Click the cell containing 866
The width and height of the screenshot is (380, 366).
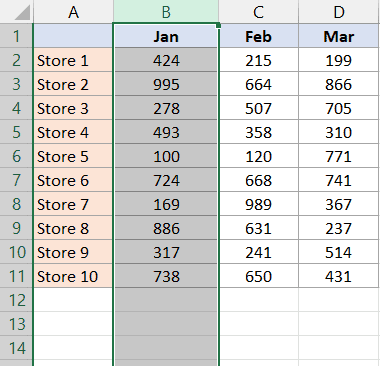pyautogui.click(x=339, y=84)
